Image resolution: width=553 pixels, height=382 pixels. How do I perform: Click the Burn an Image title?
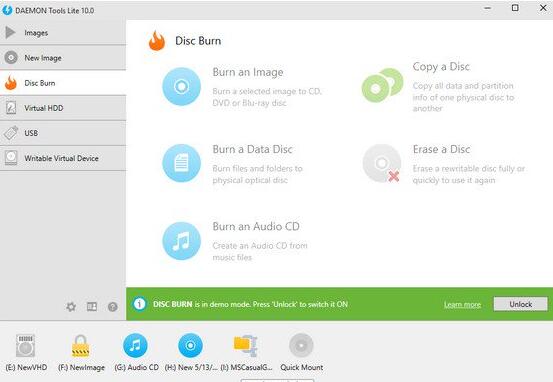[248, 72]
